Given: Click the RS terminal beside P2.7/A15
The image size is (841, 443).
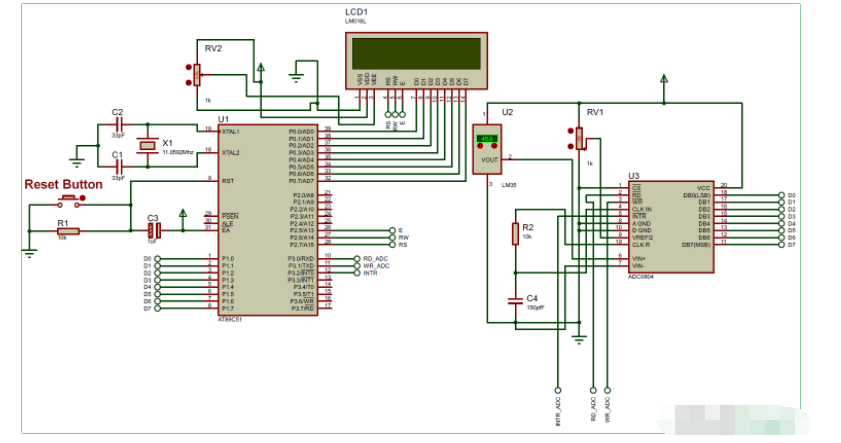Looking at the screenshot, I should pos(393,245).
